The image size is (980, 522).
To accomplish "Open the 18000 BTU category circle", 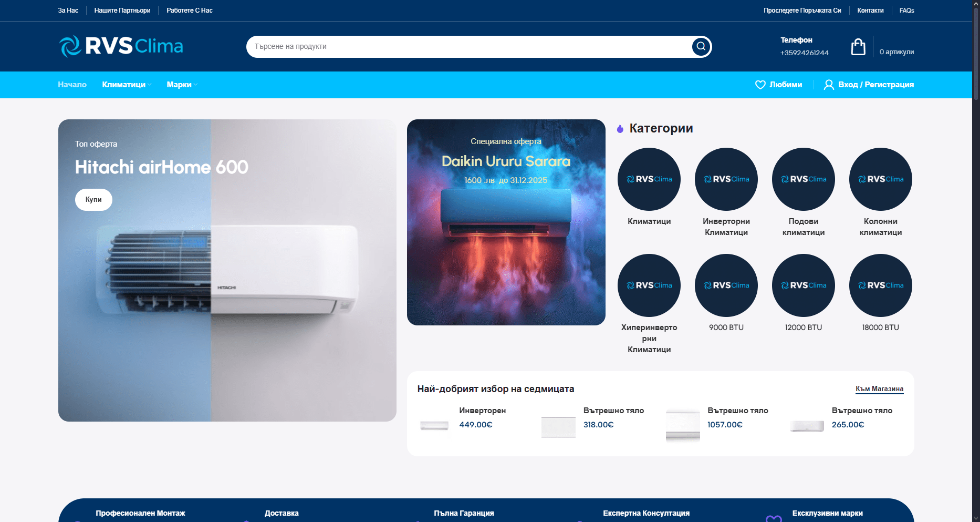I will [880, 285].
